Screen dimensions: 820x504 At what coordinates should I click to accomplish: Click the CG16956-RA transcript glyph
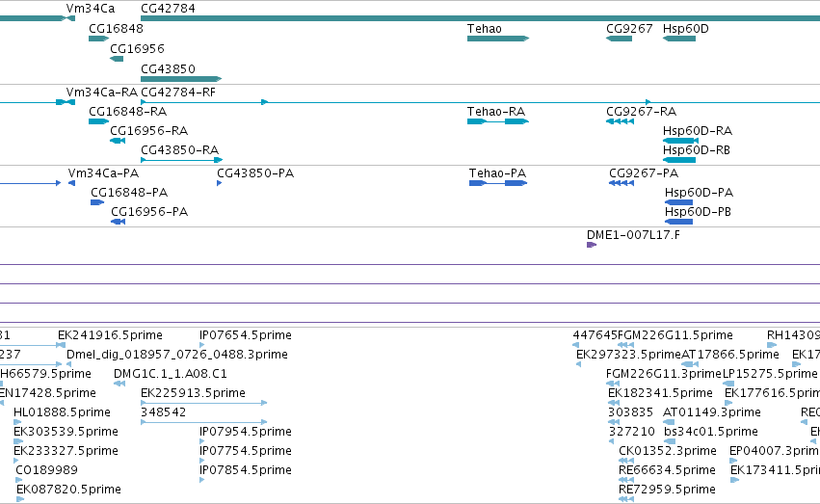(x=118, y=141)
